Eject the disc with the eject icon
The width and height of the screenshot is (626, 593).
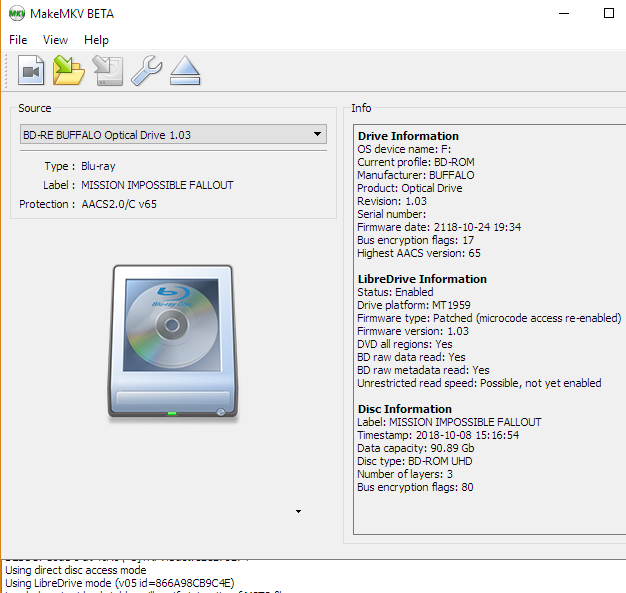coord(185,70)
